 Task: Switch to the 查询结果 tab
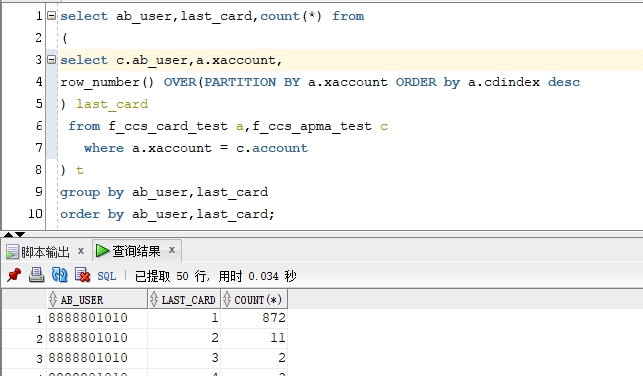pyautogui.click(x=136, y=251)
